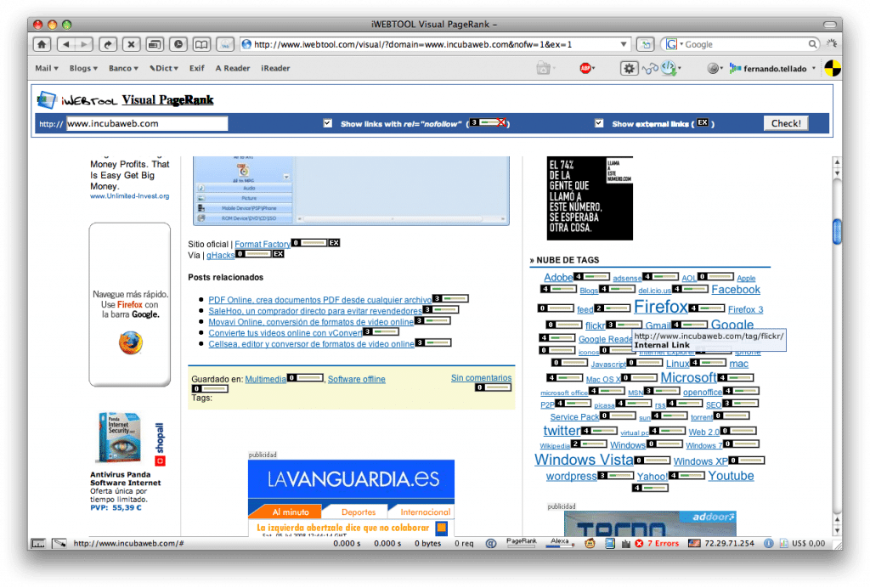Click the blue info icon in status bar
The width and height of the screenshot is (870, 588).
(x=768, y=543)
